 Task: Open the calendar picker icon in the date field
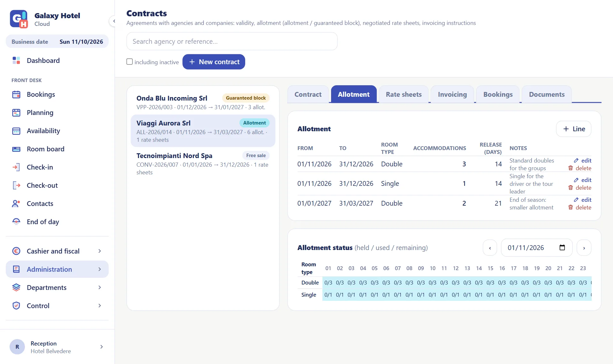click(562, 247)
